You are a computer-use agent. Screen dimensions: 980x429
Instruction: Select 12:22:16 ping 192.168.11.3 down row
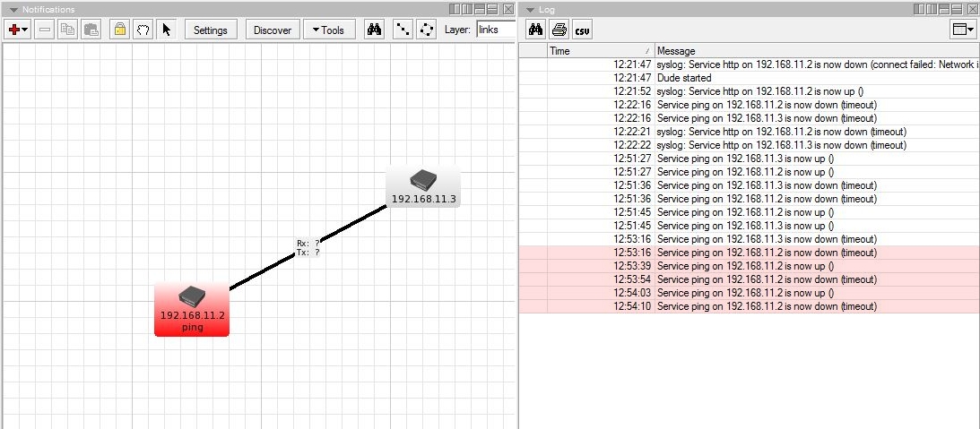[x=750, y=118]
